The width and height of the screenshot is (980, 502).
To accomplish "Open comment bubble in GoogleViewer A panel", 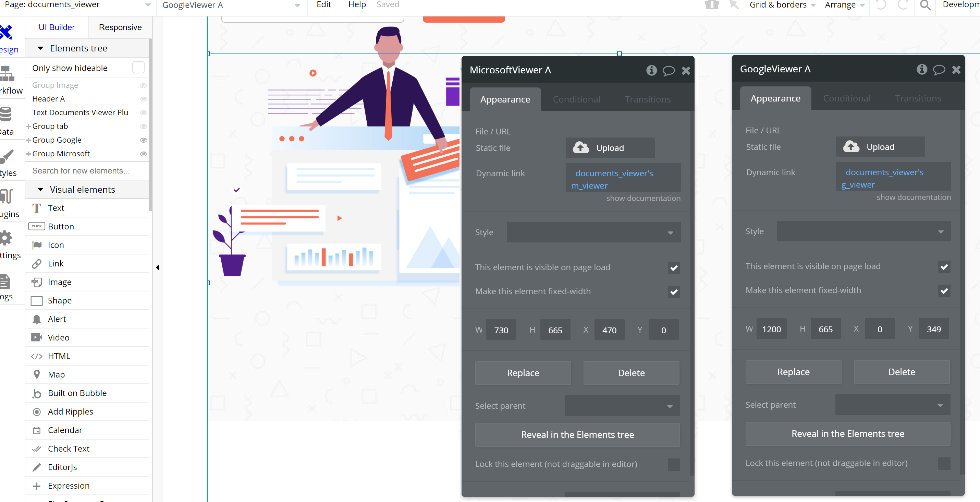I will pos(939,70).
